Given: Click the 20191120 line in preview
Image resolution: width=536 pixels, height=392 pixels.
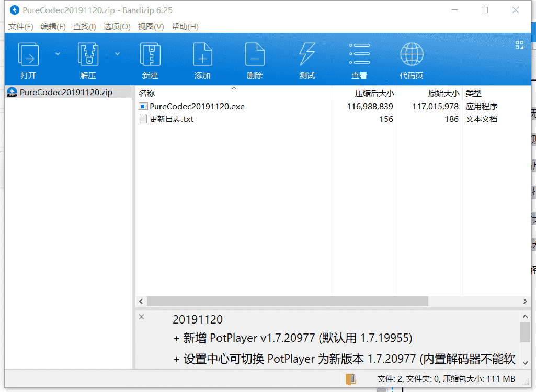Looking at the screenshot, I should (x=198, y=319).
